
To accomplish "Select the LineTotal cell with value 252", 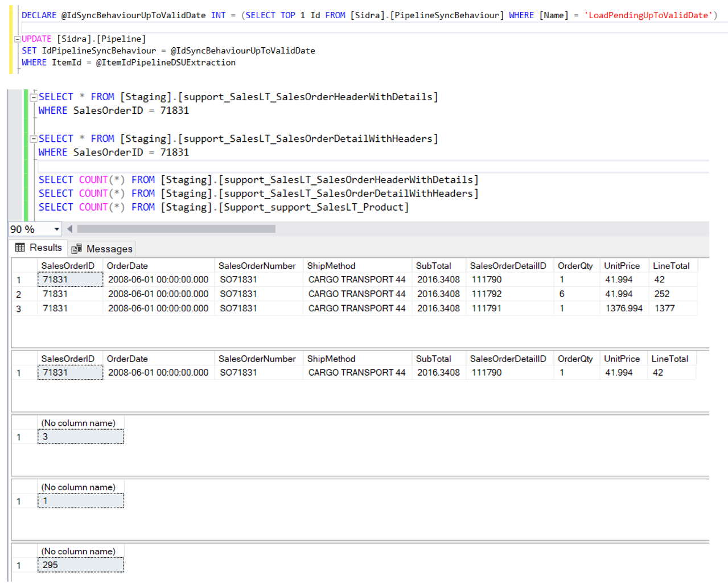I will pyautogui.click(x=662, y=294).
